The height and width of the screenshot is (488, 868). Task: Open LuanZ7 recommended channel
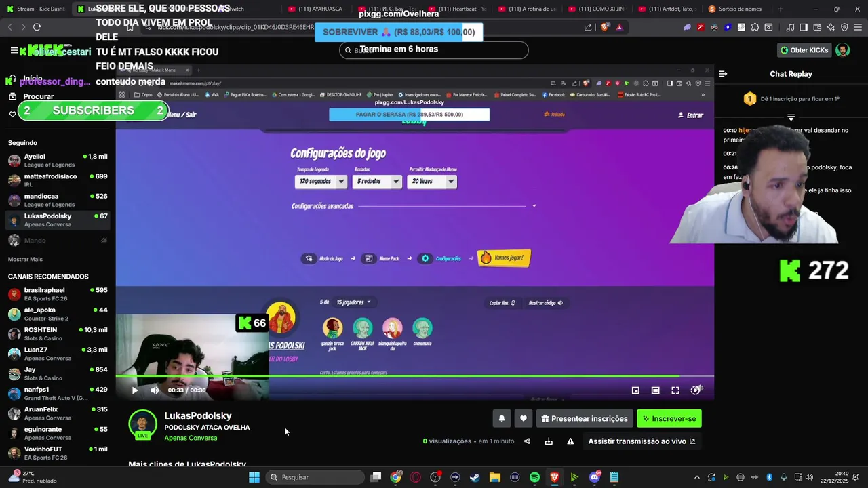(x=58, y=354)
